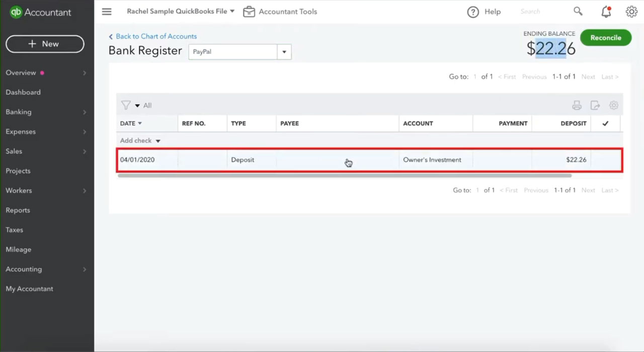The height and width of the screenshot is (352, 644).
Task: Print the register using printer icon
Action: (577, 106)
